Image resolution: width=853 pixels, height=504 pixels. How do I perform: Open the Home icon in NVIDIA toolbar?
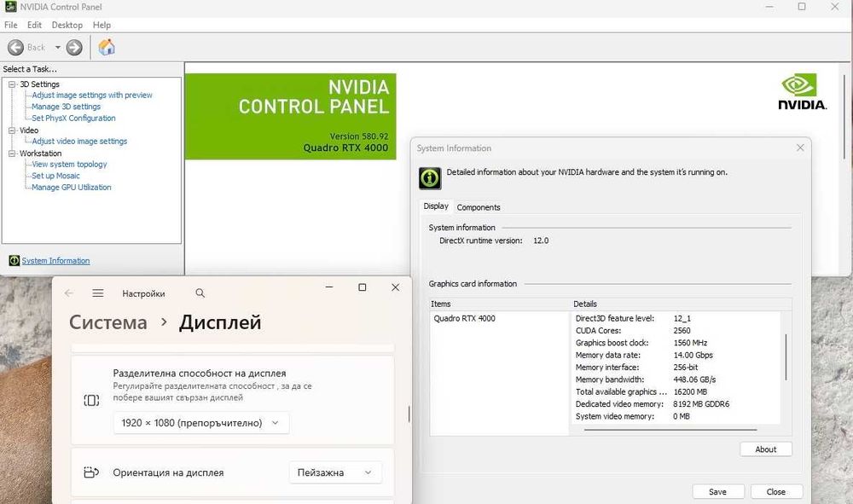coord(107,47)
